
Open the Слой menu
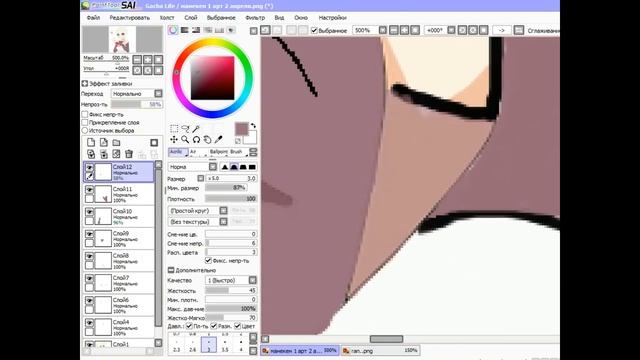(191, 18)
